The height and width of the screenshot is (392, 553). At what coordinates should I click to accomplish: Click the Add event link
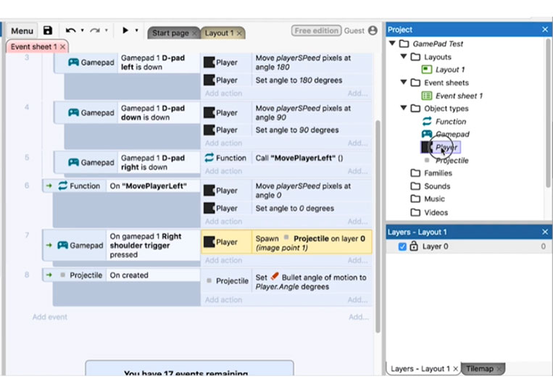pos(50,317)
